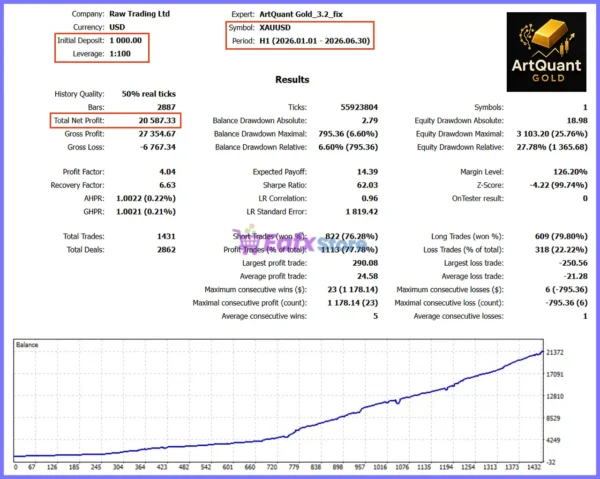This screenshot has width=600, height=479.
Task: Click the Currency value "USD"
Action: 117,27
